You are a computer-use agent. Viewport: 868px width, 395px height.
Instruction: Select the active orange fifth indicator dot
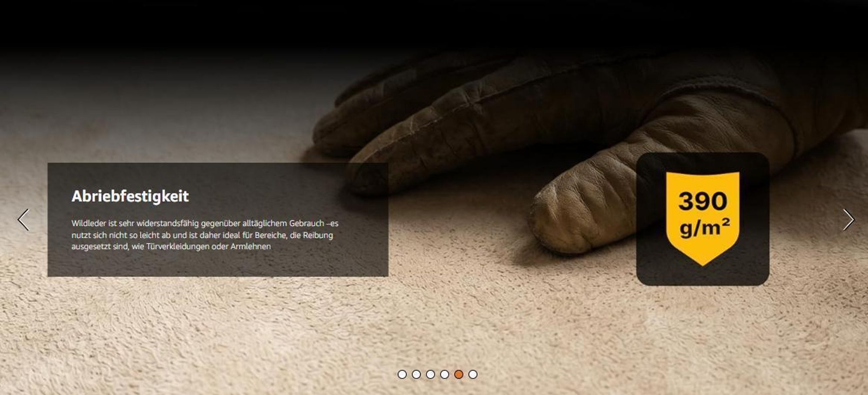point(459,374)
